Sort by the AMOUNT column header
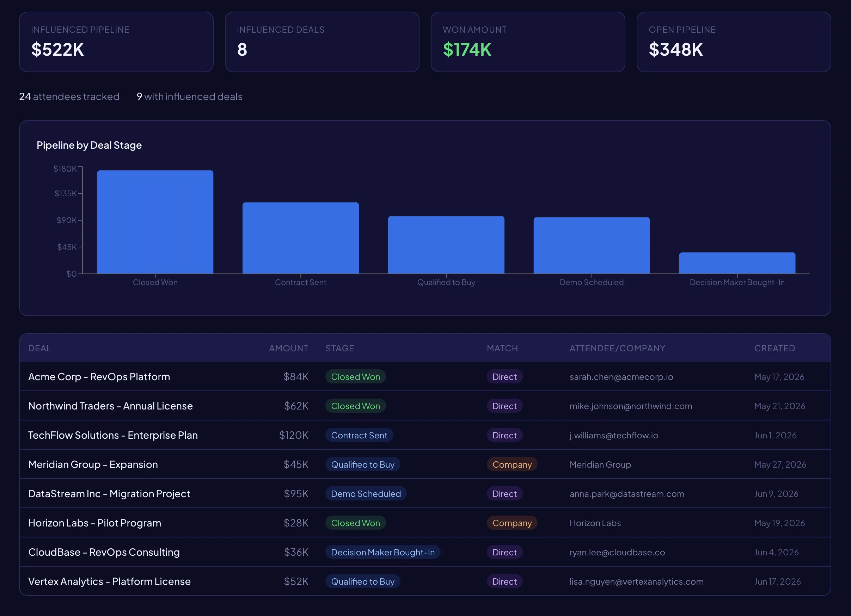851x616 pixels. click(288, 348)
